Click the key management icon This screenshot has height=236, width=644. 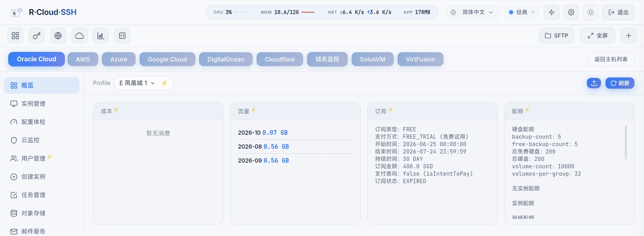coord(37,36)
